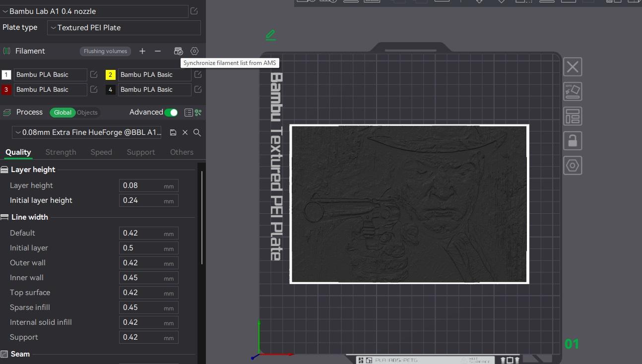The height and width of the screenshot is (364, 642).
Task: Click the settings panel vertical scrollbar
Action: tap(201, 217)
